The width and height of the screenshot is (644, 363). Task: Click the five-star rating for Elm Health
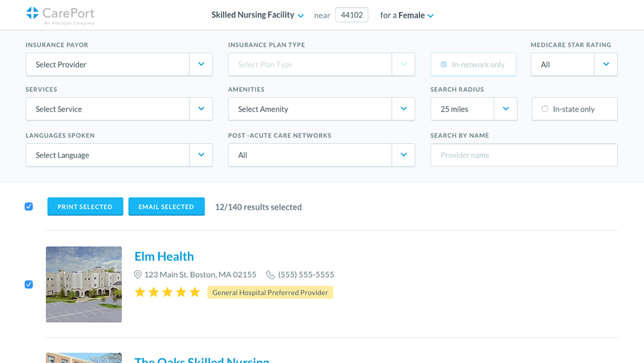click(167, 292)
